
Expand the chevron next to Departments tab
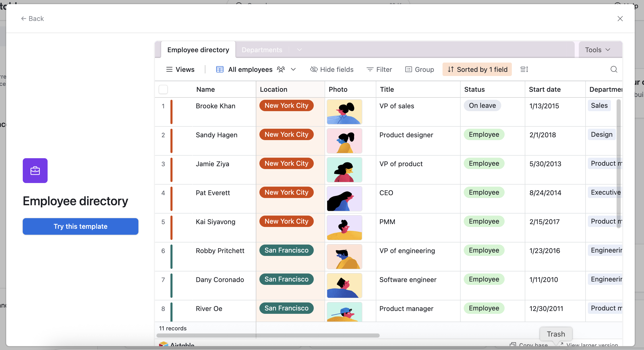(299, 50)
